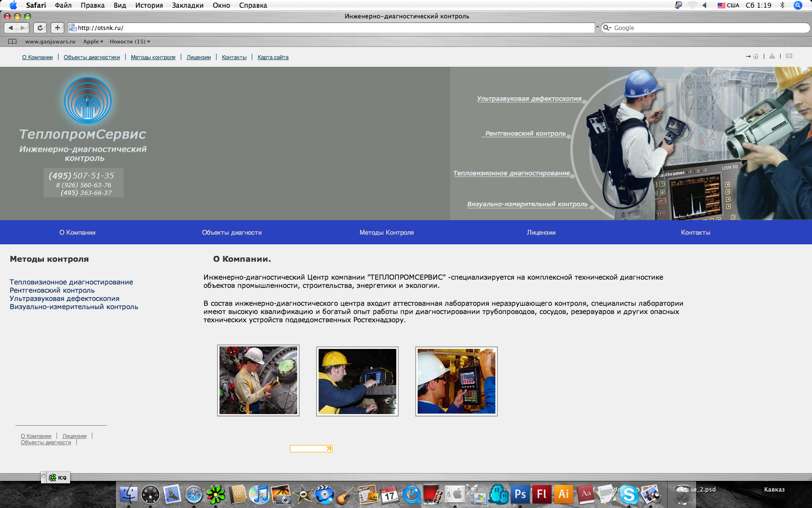
Task: Open the Google search magnifier dropdown
Action: (x=607, y=28)
